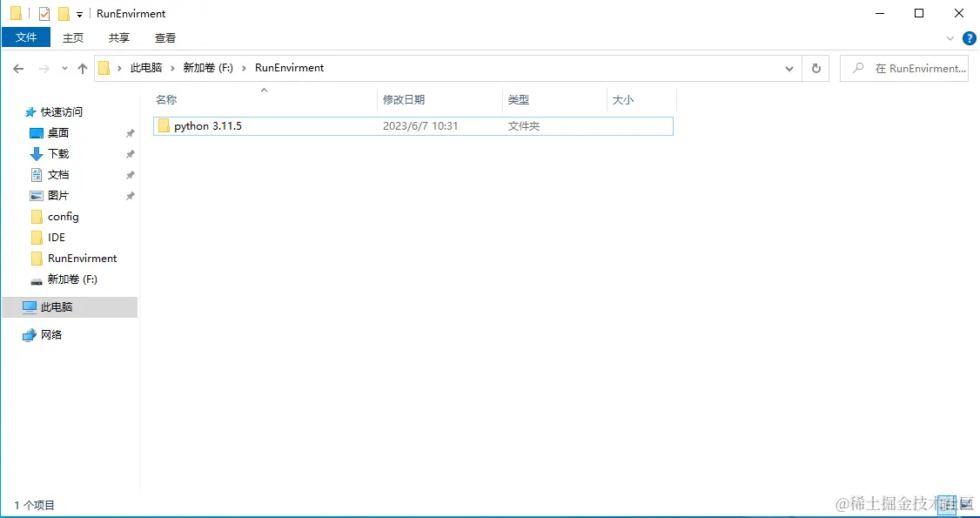Click the python 3.11.5 folder icon
The height and width of the screenshot is (518, 980).
pyautogui.click(x=164, y=125)
